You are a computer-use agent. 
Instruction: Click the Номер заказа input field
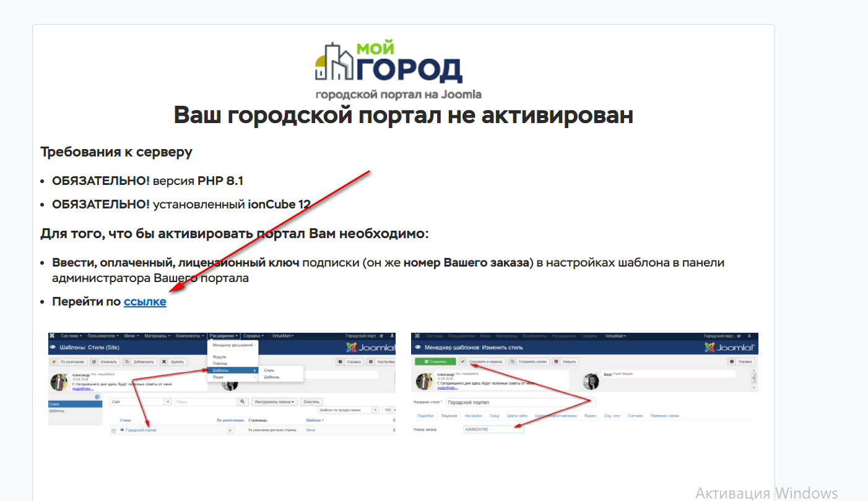(493, 429)
